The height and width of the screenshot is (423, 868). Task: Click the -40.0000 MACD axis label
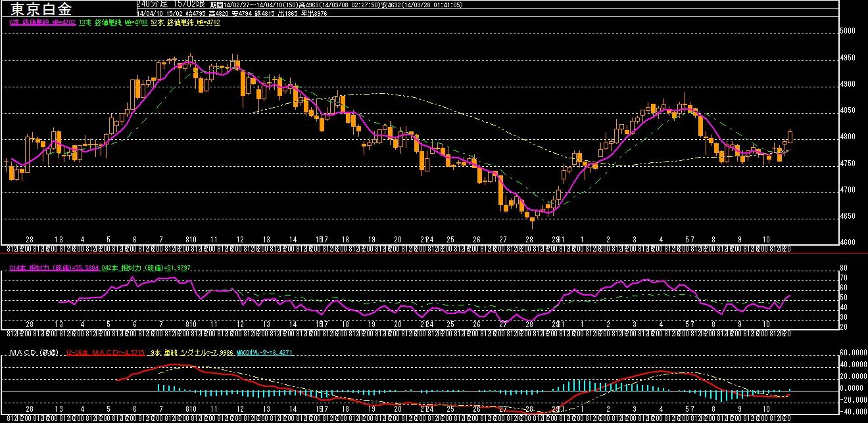(853, 412)
